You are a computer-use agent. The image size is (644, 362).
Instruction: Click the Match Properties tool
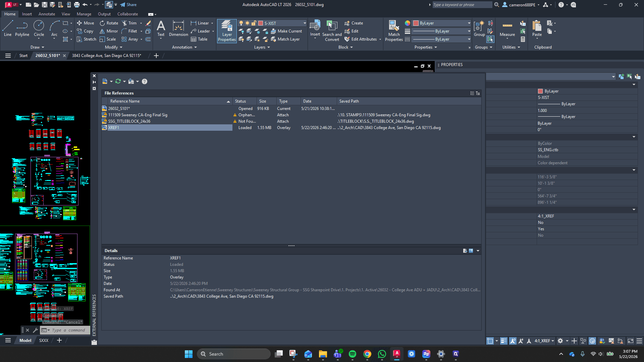pos(394,31)
